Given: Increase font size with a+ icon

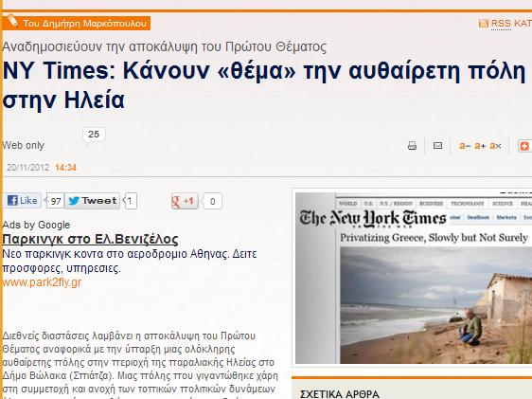Looking at the screenshot, I should [x=480, y=146].
